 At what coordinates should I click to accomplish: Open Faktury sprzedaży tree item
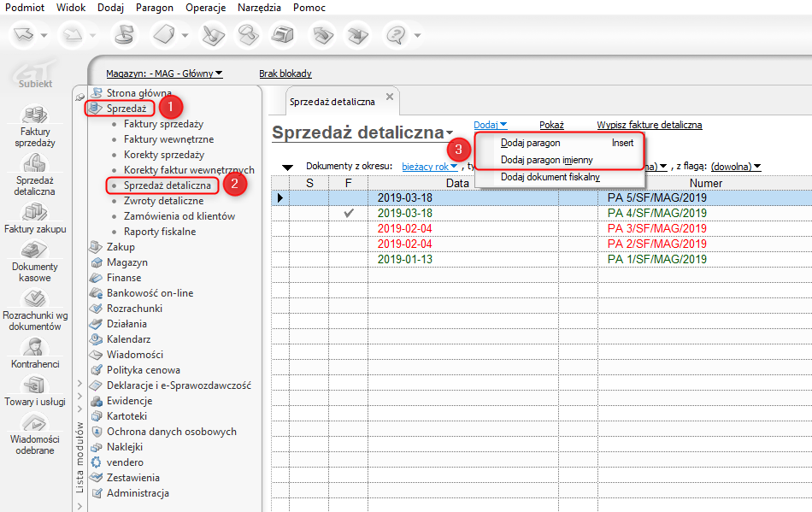tap(163, 124)
